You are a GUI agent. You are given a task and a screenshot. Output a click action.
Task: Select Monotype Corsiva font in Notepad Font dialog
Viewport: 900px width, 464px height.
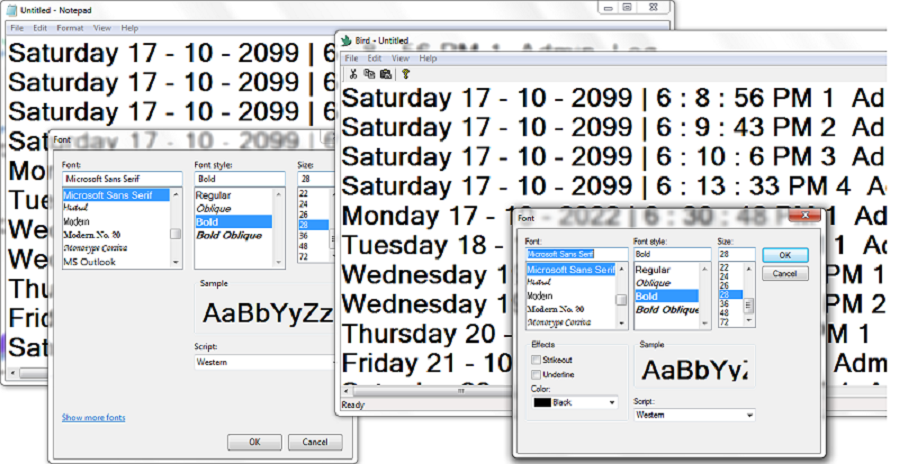coord(95,249)
